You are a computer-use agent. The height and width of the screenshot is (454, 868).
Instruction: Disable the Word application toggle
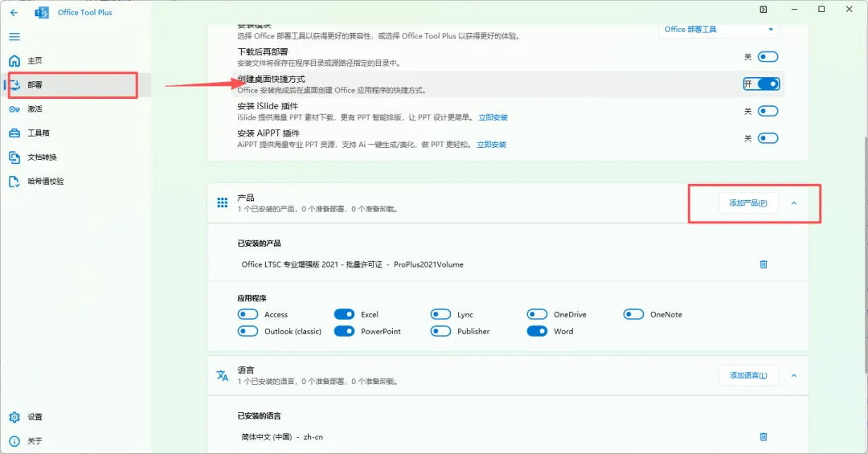point(537,331)
